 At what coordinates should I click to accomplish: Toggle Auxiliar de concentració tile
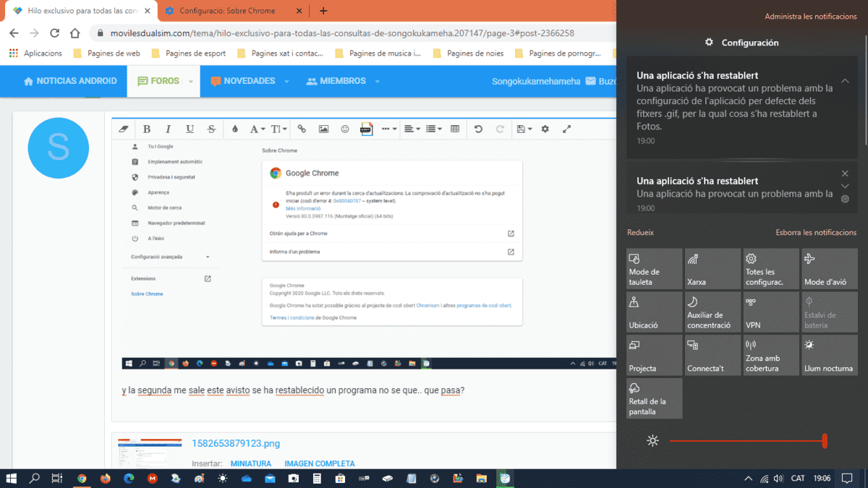[x=712, y=312]
